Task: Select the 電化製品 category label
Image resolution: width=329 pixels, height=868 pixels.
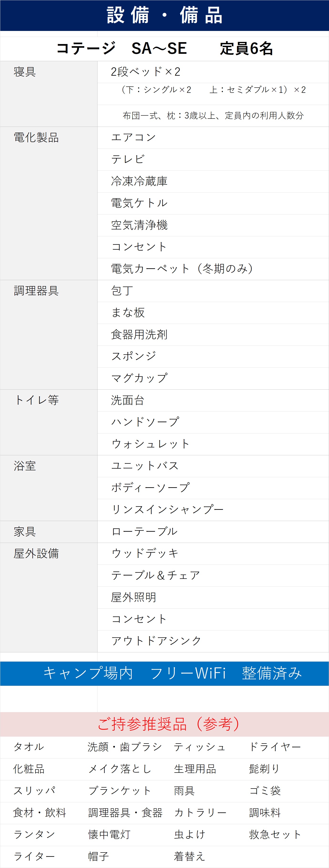Action: pos(36,138)
